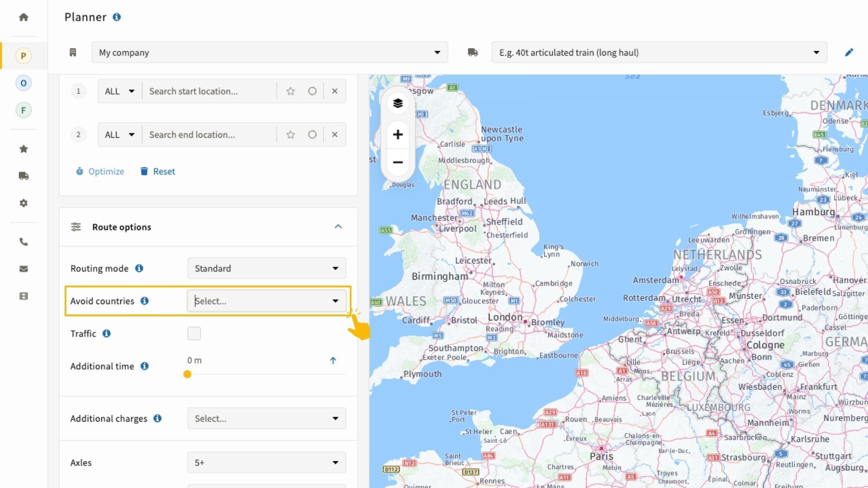Viewport: 868px width, 488px height.
Task: Switch to the F sidebar module
Action: (x=24, y=110)
